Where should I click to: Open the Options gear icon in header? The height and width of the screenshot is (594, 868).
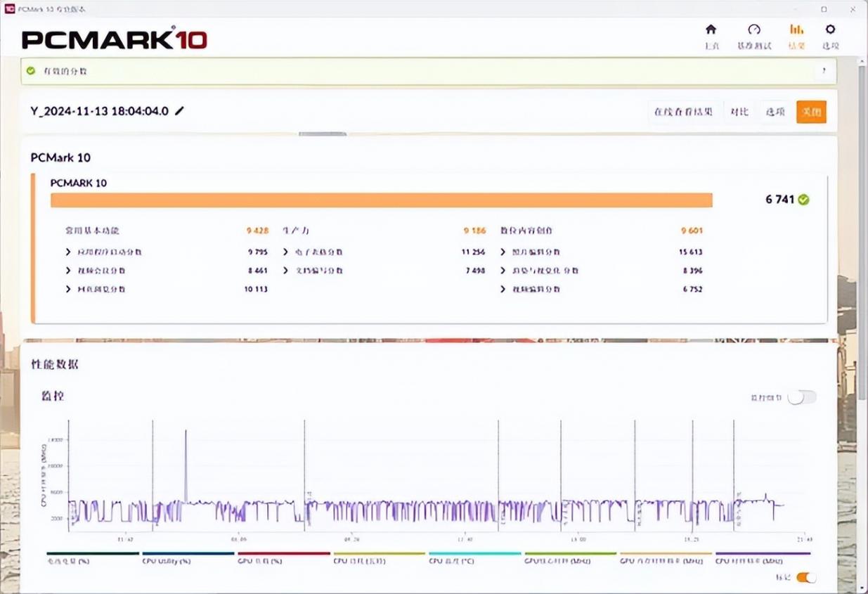click(x=830, y=30)
